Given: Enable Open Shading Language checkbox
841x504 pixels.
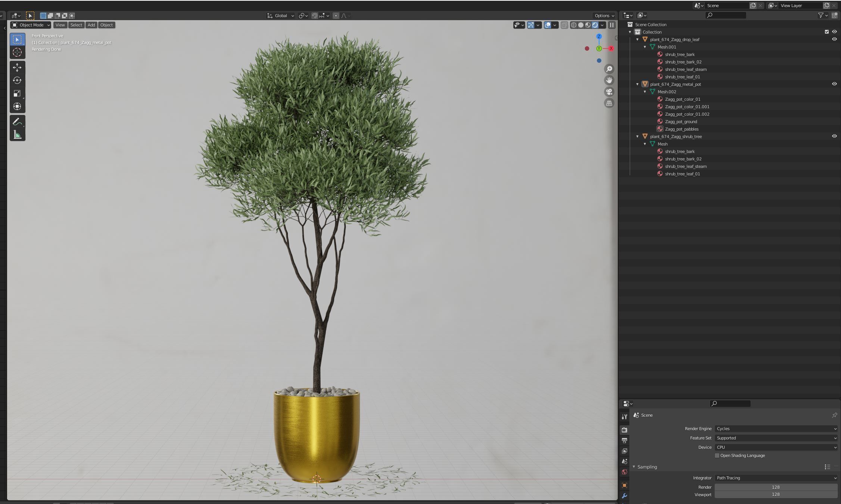Looking at the screenshot, I should [717, 456].
